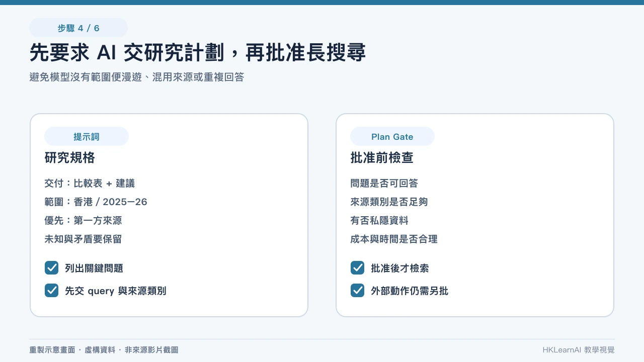Click the subtitle 避免模型沒有範圍便漫遊
This screenshot has height=362, width=644.
(137, 77)
